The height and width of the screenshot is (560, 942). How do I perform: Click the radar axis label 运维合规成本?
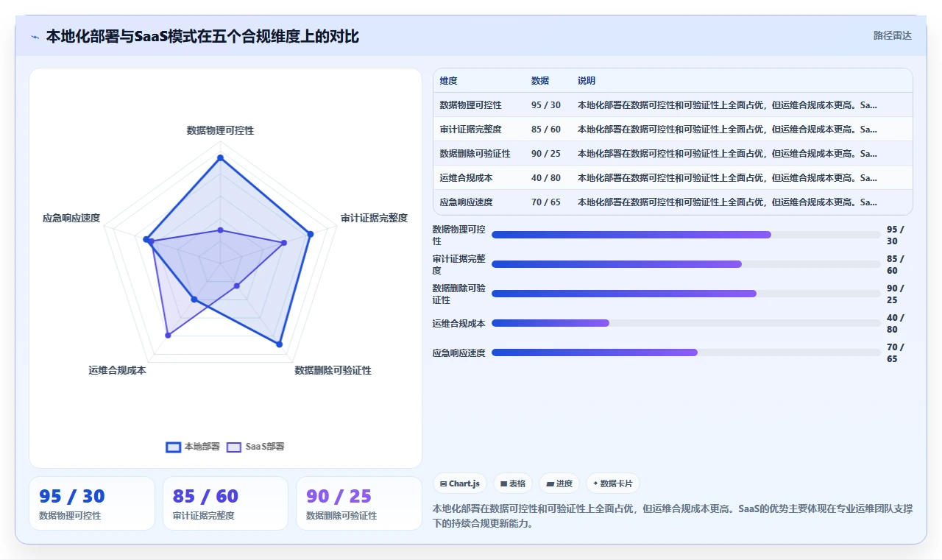(x=118, y=370)
